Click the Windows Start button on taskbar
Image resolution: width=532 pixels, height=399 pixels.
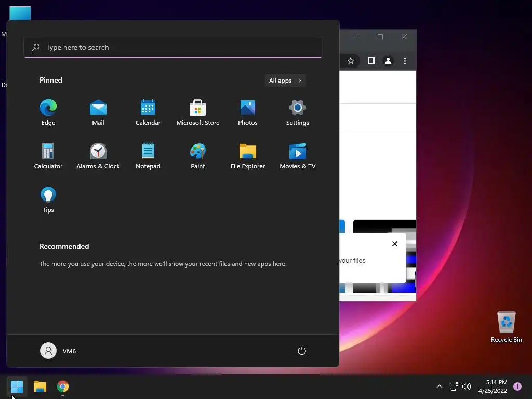[17, 387]
